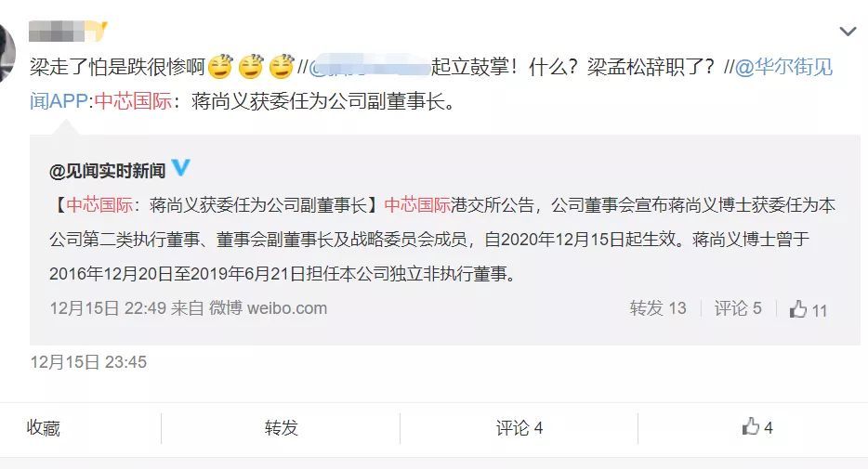This screenshot has height=469, width=868.
Task: Like the post using bottom thumbs-up
Action: point(756,427)
